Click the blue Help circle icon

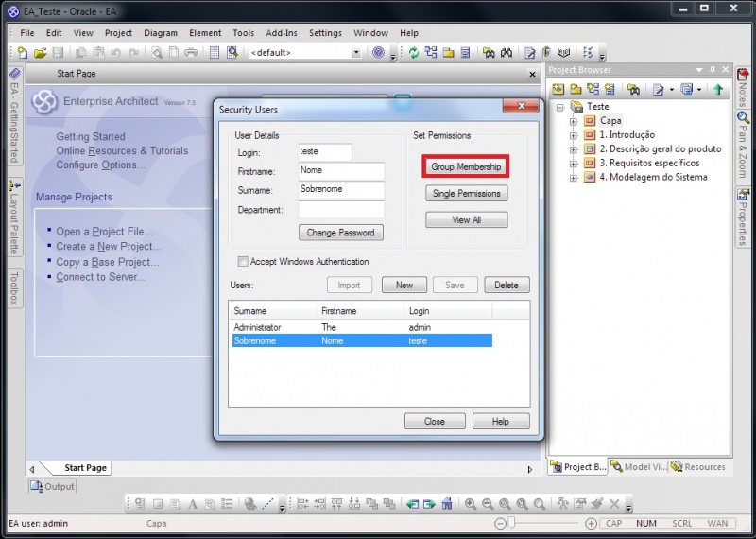click(379, 52)
